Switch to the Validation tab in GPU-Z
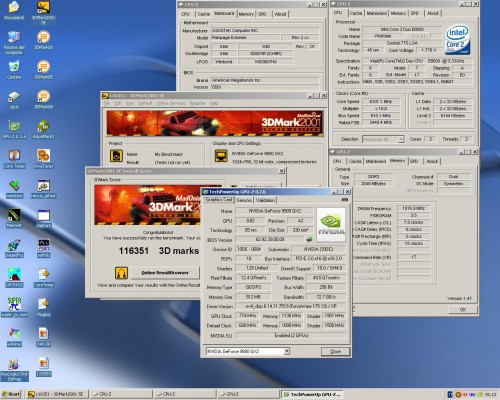This screenshot has height=400, width=500. tap(265, 200)
